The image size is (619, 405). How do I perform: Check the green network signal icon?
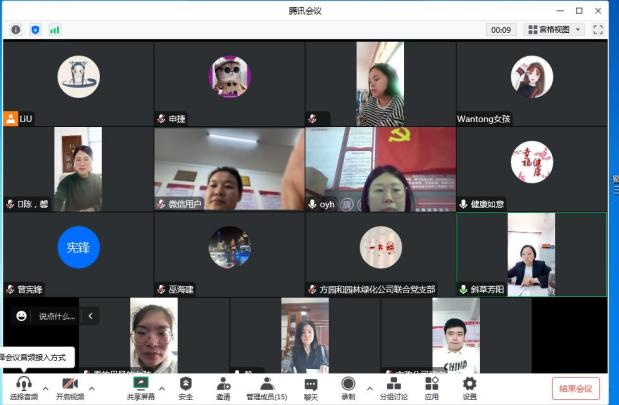[x=55, y=30]
